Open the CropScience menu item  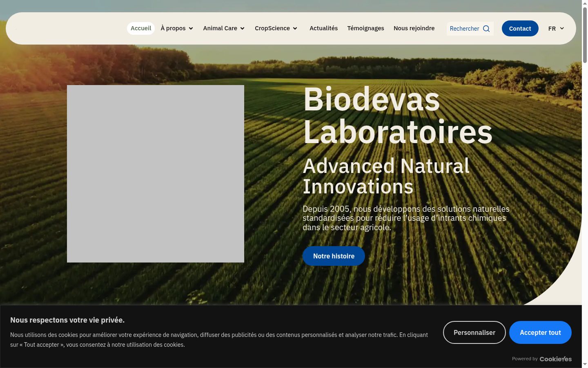coord(272,28)
